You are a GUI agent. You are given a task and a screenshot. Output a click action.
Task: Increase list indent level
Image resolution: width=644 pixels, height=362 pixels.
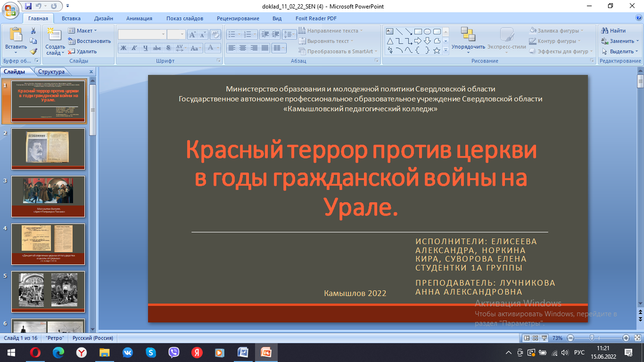(x=275, y=34)
